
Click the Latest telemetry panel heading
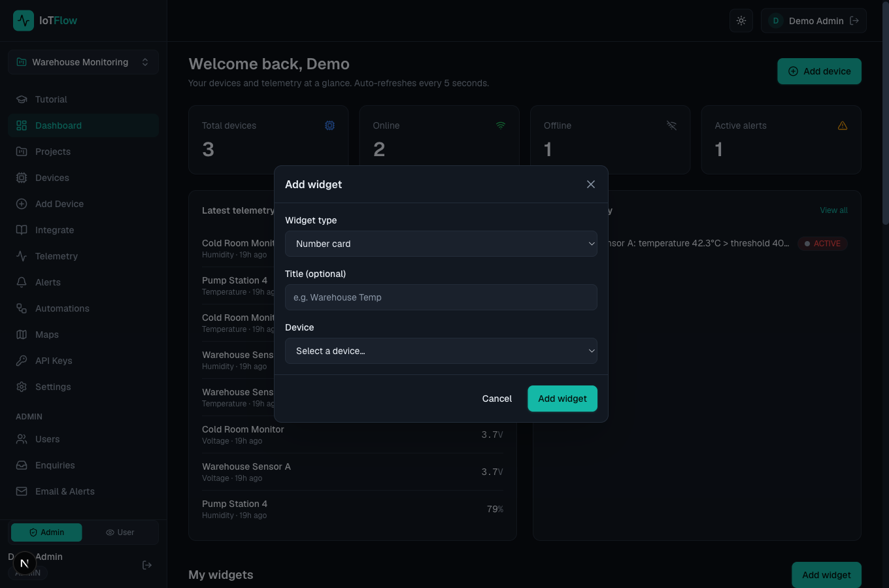(238, 210)
